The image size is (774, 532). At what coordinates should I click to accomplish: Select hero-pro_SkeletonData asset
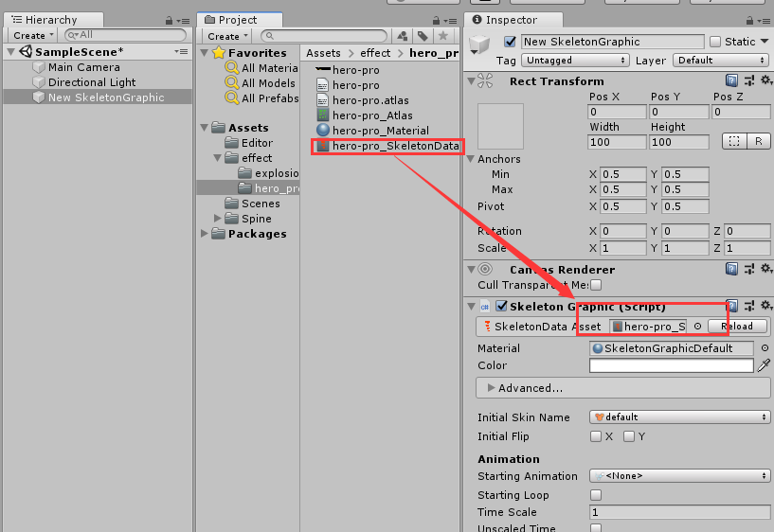coord(388,146)
